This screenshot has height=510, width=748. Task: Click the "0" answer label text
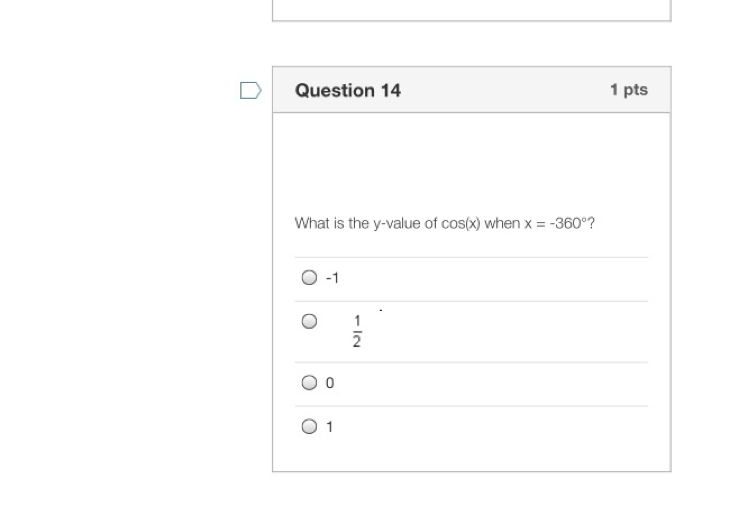(x=330, y=383)
